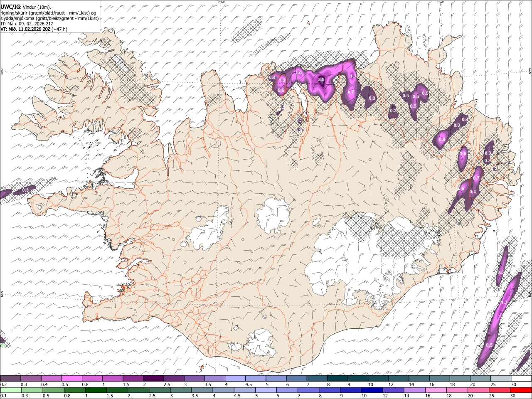The image size is (532, 399).
Task: Pick the lower scale green swatch starting at 2
Action: [x=138, y=390]
